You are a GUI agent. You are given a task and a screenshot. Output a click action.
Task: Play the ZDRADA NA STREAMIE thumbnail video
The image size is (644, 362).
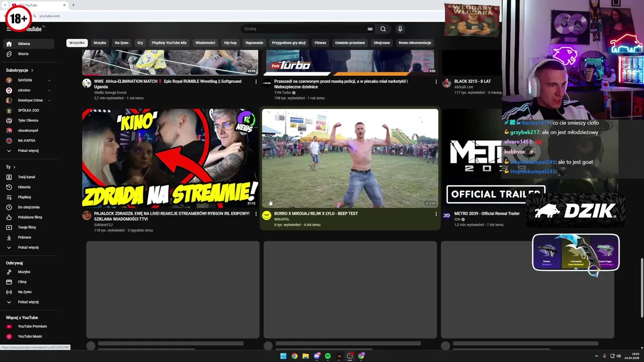click(171, 158)
